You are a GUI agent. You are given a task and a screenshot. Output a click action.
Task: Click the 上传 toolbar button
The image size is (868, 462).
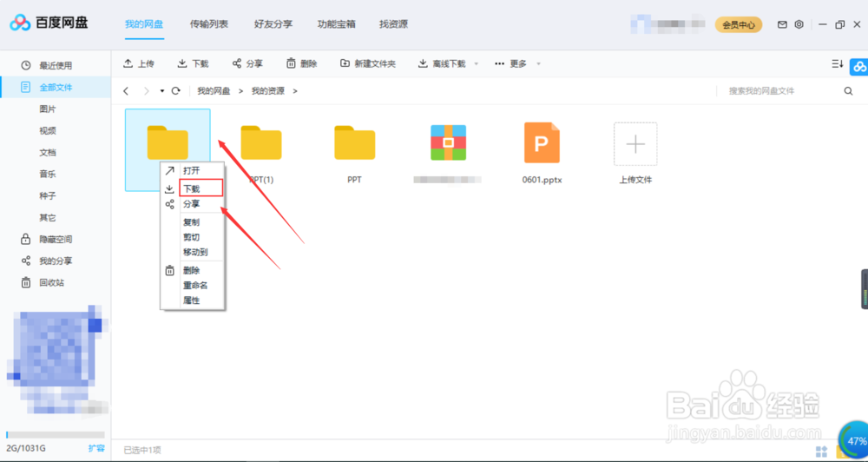coord(138,63)
